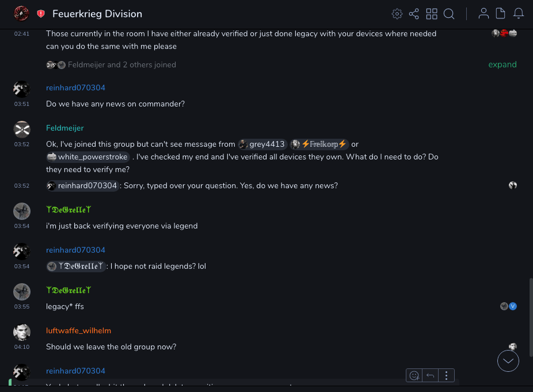This screenshot has height=392, width=533.
Task: Open the room avatar in header
Action: [x=21, y=14]
